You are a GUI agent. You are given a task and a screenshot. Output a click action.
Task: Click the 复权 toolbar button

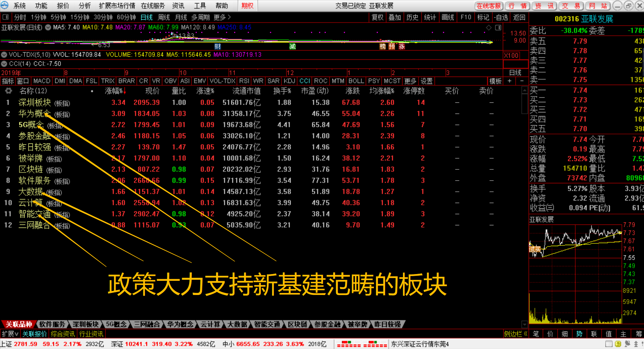[378, 17]
